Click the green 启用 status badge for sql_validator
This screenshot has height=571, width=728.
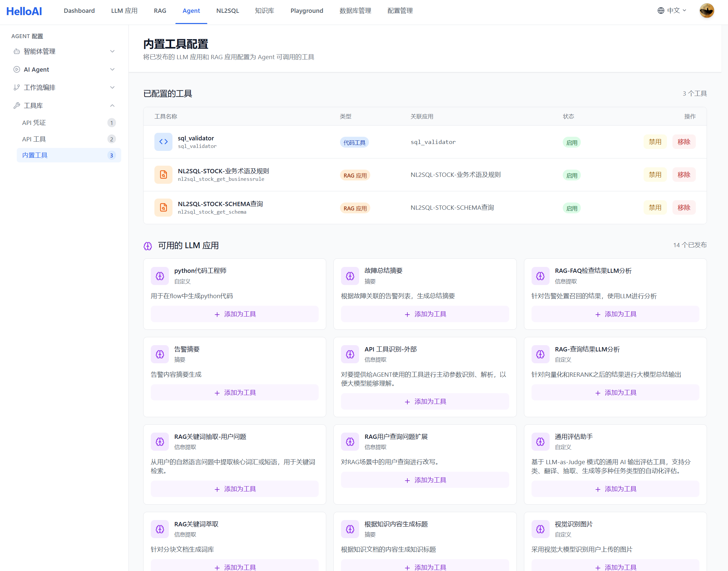(571, 142)
